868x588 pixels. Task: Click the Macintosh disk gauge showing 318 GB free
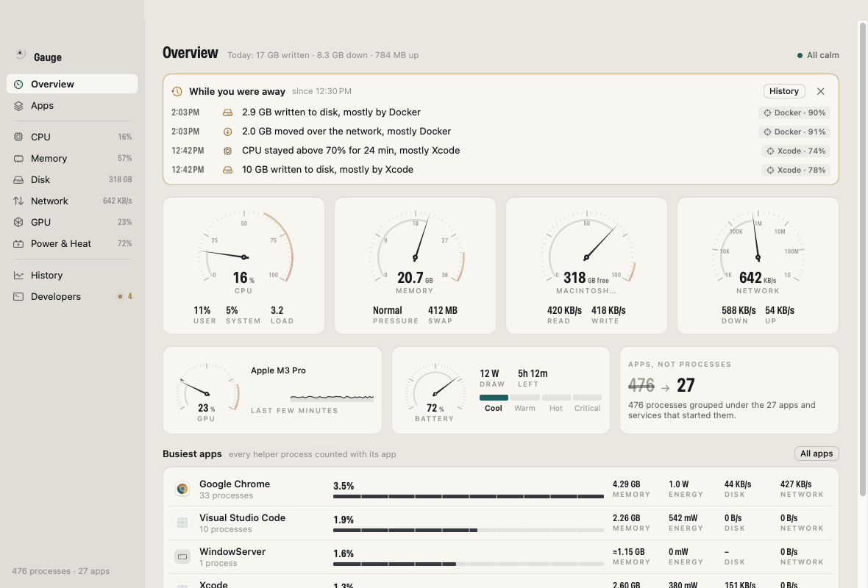point(586,251)
